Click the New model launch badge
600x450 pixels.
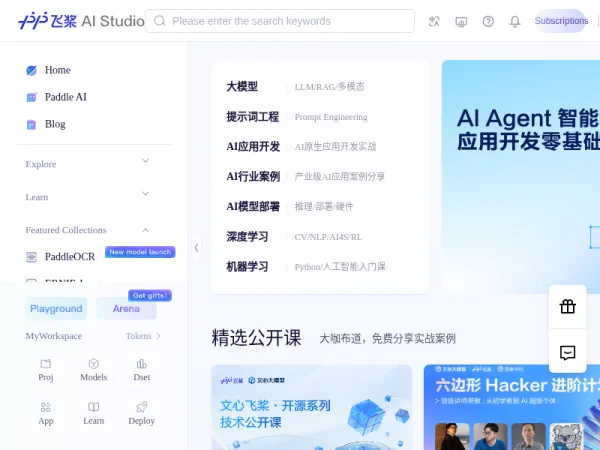[x=140, y=252]
